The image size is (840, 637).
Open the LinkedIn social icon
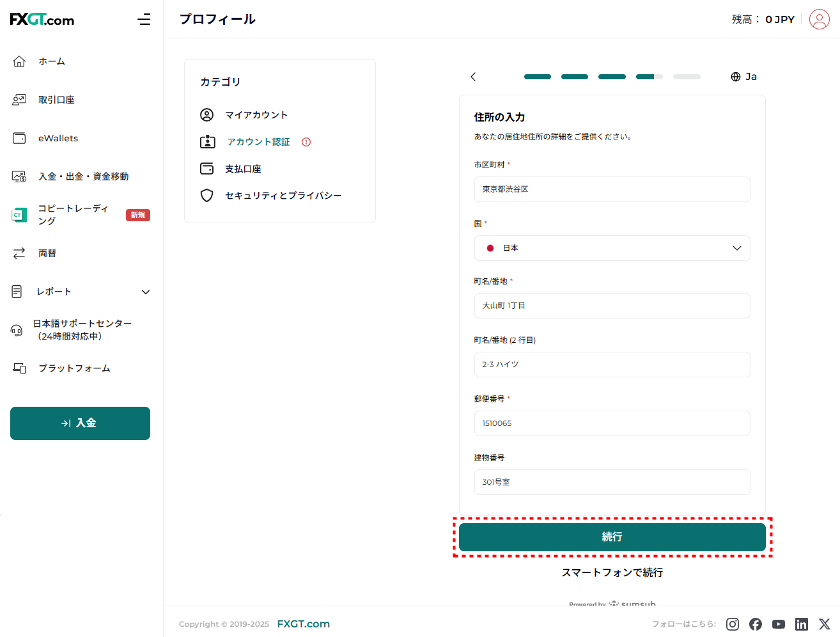tap(802, 624)
